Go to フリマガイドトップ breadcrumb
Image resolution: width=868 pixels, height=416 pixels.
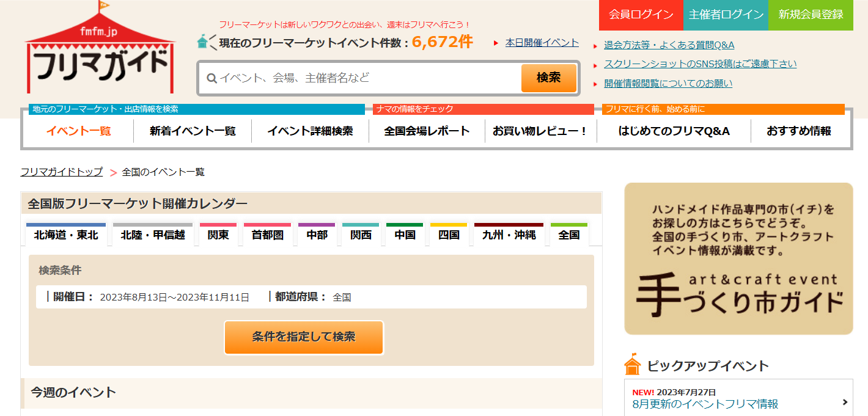coord(62,172)
